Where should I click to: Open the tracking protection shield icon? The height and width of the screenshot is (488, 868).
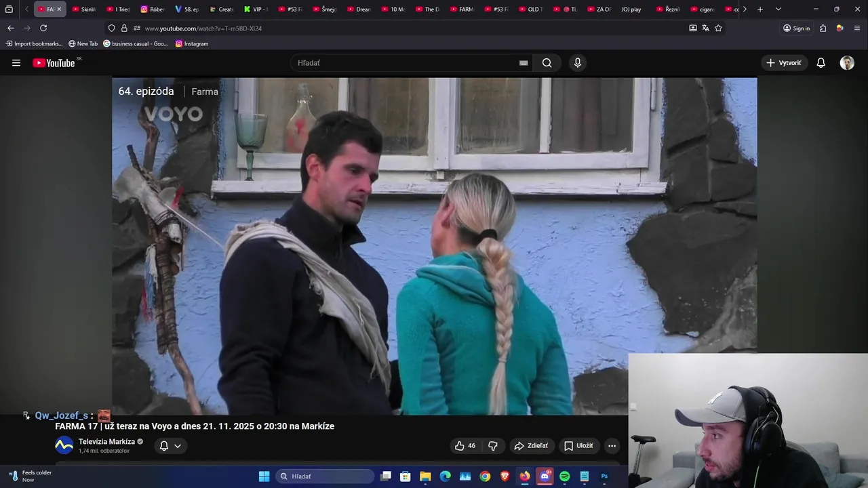click(x=111, y=28)
